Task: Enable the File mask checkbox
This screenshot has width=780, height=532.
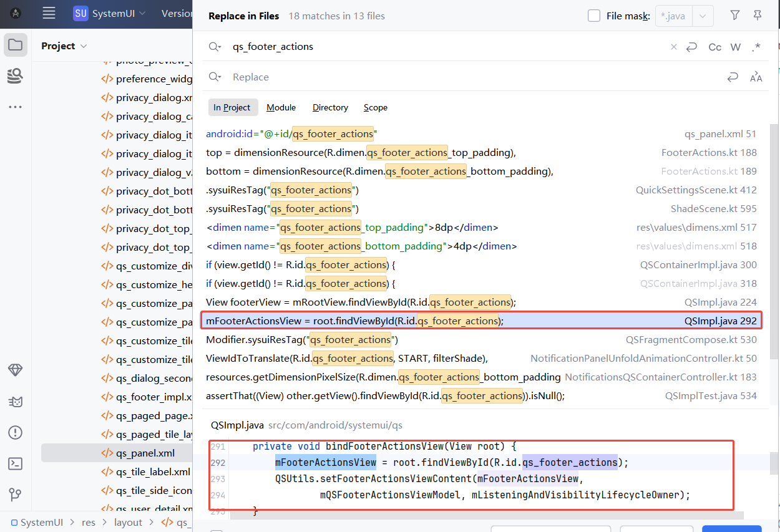Action: click(594, 16)
